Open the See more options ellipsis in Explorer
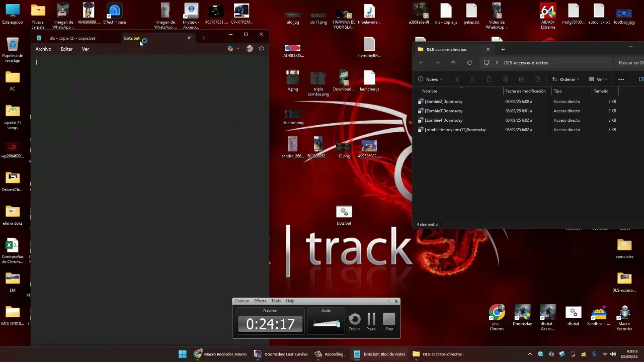The image size is (644, 362). click(621, 79)
